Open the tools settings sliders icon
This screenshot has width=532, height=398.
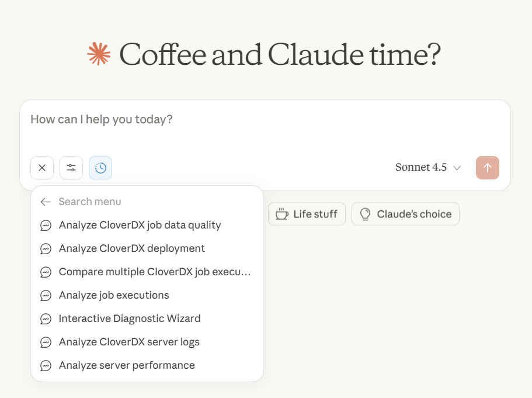[x=71, y=168]
